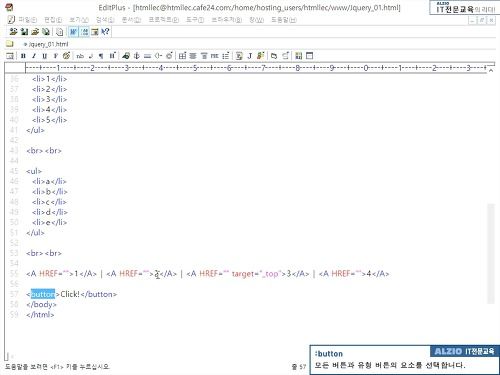Image resolution: width=500 pixels, height=375 pixels.
Task: Click the first icon in the top toolbar
Action: (13, 32)
